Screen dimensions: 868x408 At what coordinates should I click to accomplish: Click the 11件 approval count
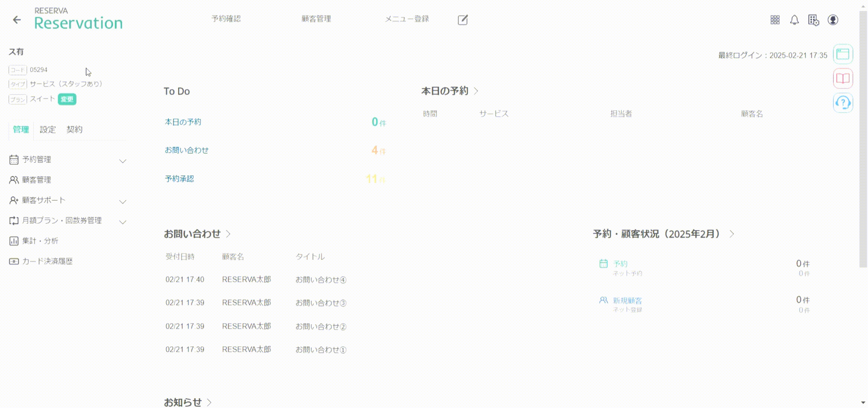click(376, 179)
